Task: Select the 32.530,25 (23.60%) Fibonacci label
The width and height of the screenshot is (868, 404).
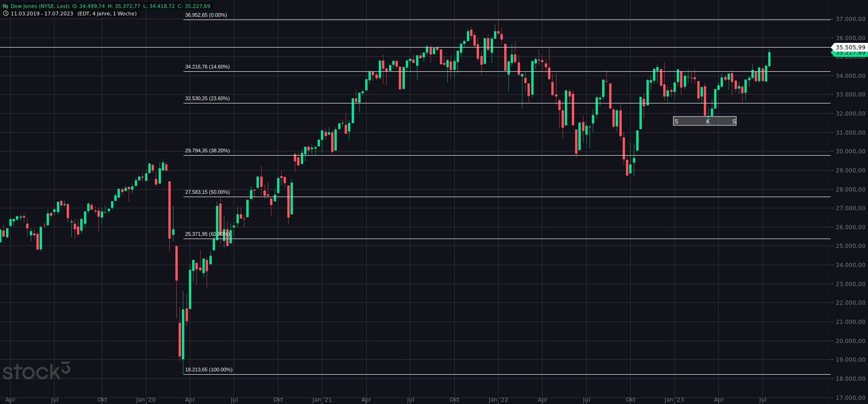Action: [x=207, y=99]
